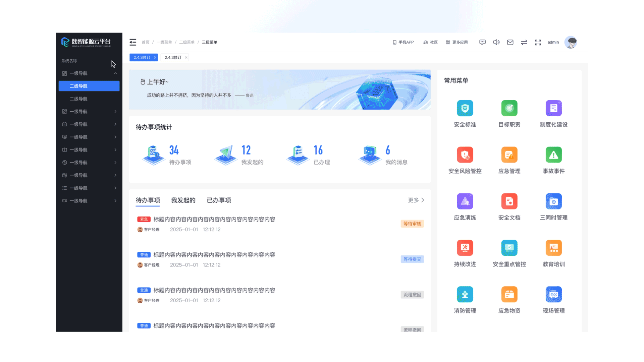Click the fullscreen icon in header
The height and width of the screenshot is (362, 644).
click(x=538, y=42)
